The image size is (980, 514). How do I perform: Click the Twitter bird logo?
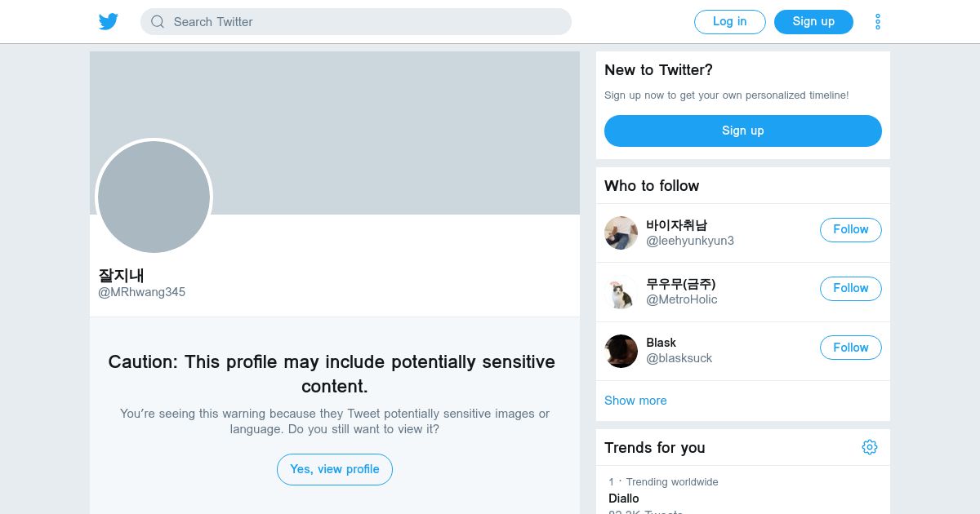(109, 22)
